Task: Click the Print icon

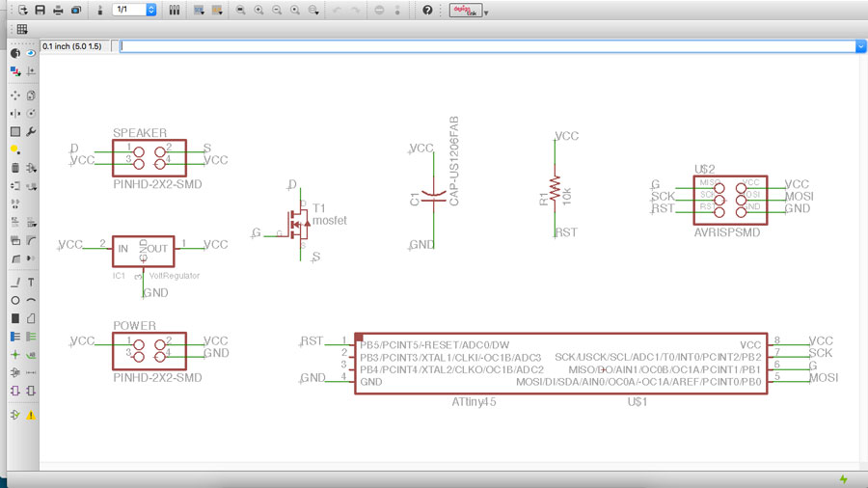Action: click(x=58, y=10)
